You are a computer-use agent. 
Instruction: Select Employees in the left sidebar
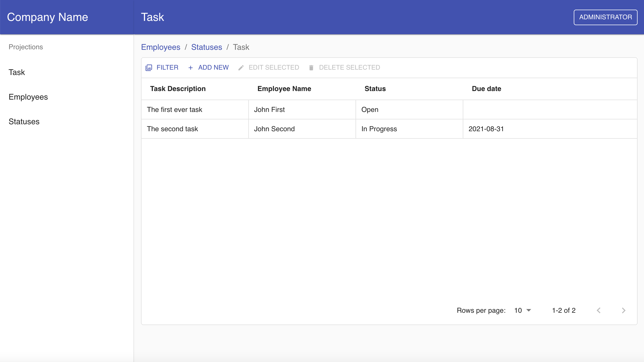(x=28, y=97)
